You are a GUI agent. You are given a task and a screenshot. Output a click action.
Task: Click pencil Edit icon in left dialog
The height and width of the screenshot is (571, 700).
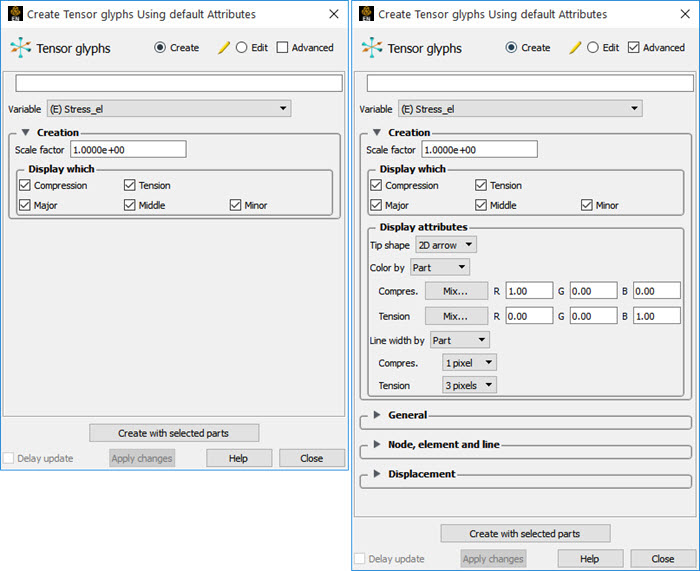(x=224, y=47)
